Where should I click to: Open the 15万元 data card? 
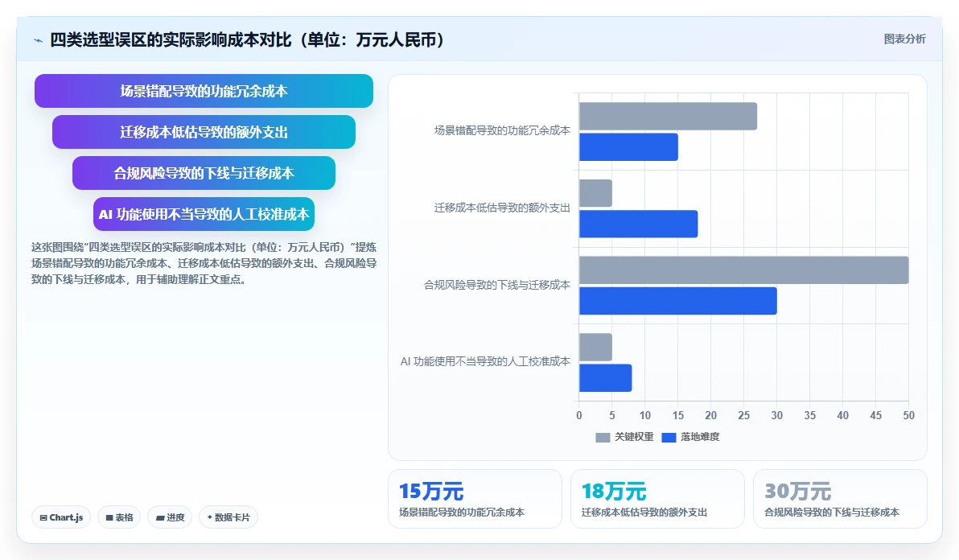coord(475,499)
